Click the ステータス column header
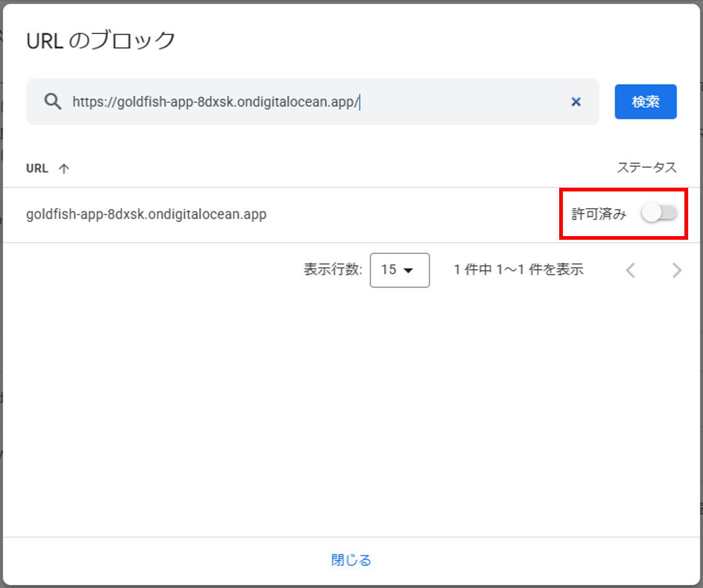This screenshot has height=588, width=703. coord(647,167)
